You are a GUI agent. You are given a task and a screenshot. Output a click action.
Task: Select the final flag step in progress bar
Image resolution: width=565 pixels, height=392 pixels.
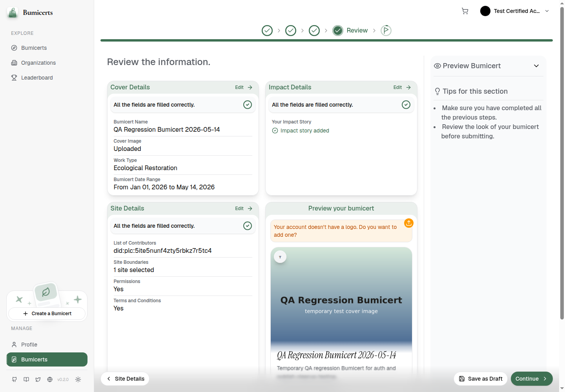[386, 31]
